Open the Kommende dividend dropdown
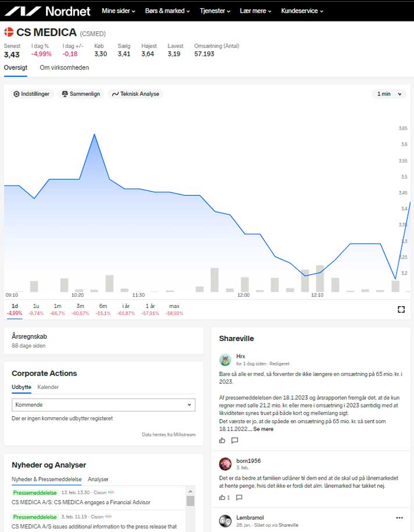The image size is (414, 532). (x=103, y=405)
